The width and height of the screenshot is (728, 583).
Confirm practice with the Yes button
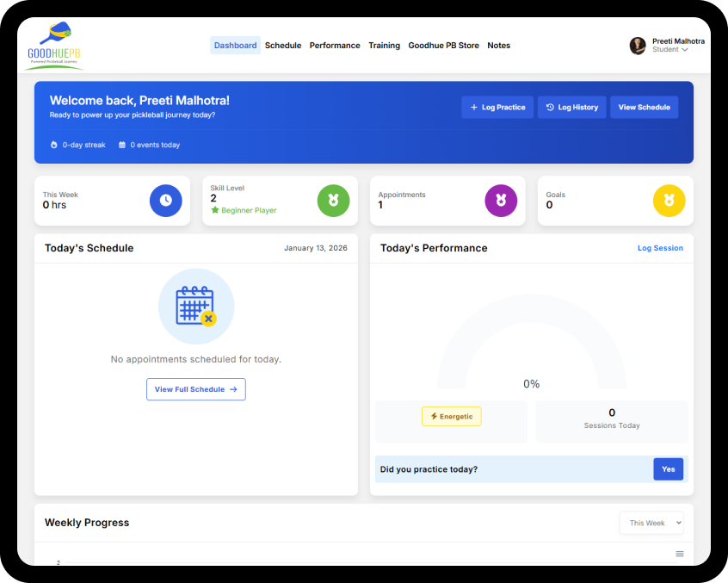point(669,469)
